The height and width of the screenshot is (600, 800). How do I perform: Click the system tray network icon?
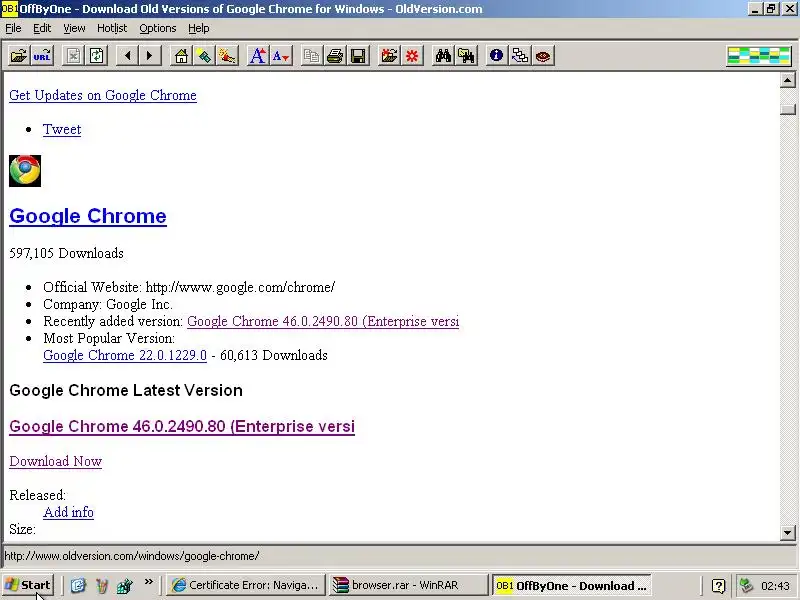pyautogui.click(x=746, y=585)
